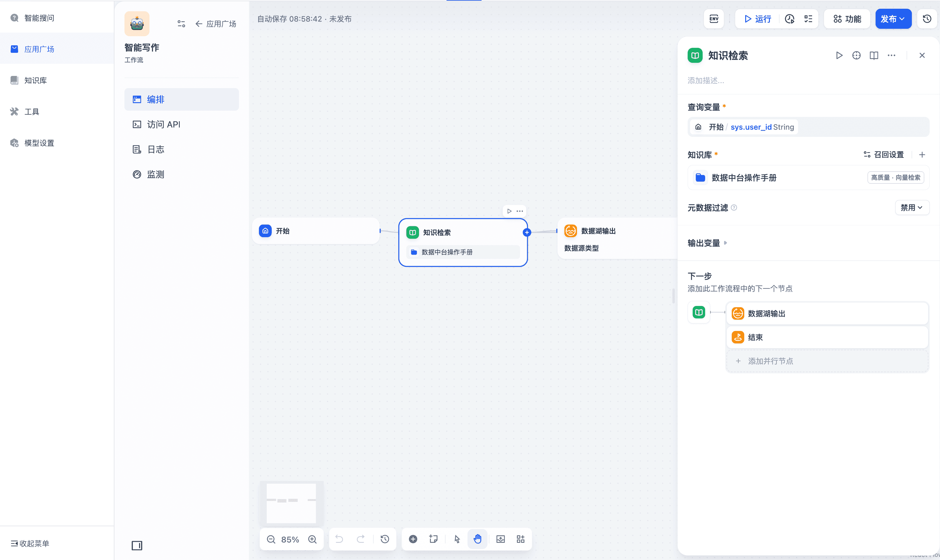Open the 发布 publish dropdown

[893, 19]
